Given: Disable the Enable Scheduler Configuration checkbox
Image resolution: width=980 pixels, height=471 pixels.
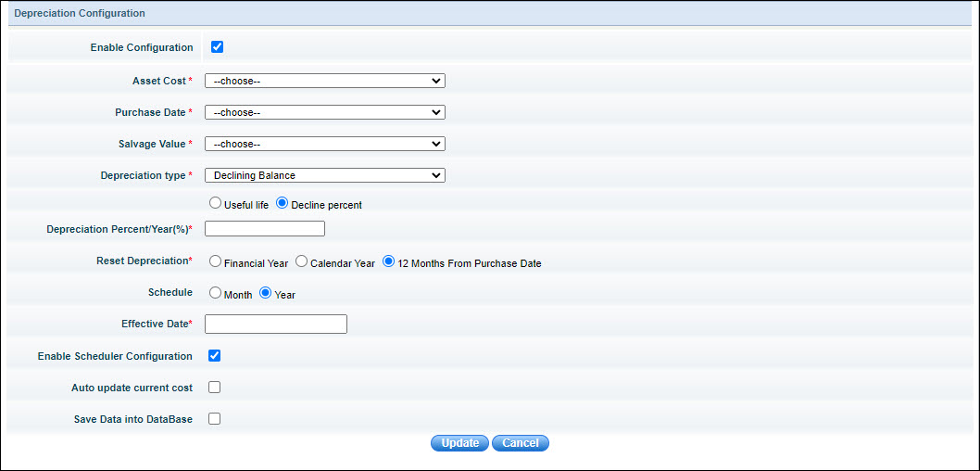Looking at the screenshot, I should click(x=214, y=355).
